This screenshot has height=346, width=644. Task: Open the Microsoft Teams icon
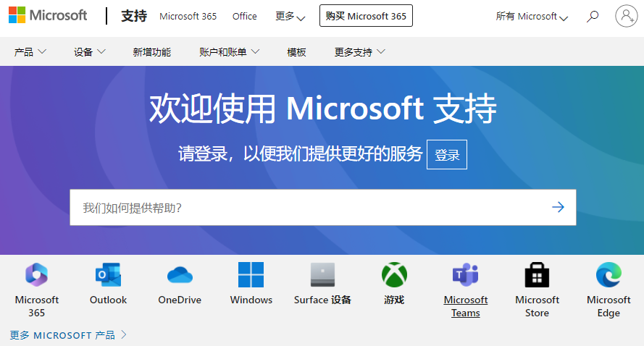pyautogui.click(x=465, y=274)
